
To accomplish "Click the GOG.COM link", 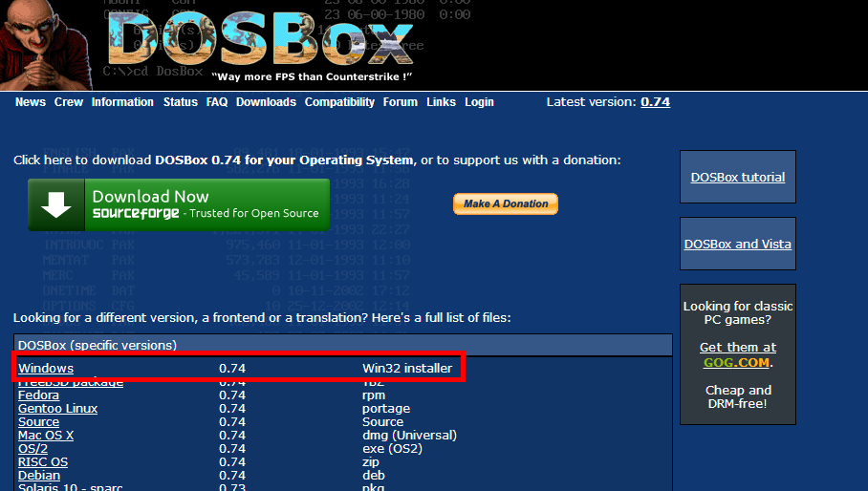I will (736, 363).
